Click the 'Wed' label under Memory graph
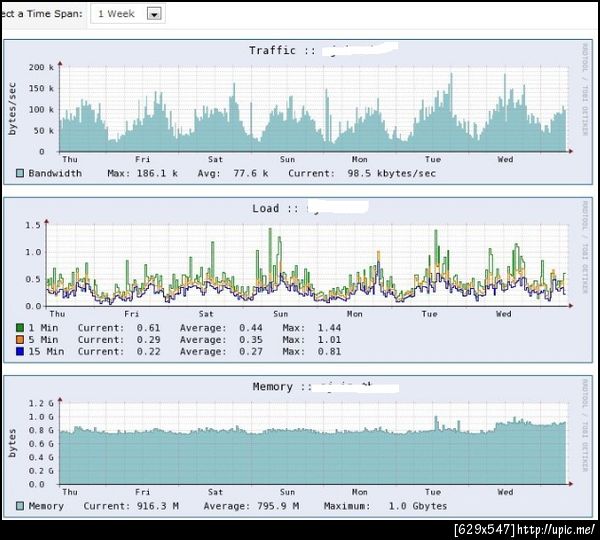 click(505, 492)
